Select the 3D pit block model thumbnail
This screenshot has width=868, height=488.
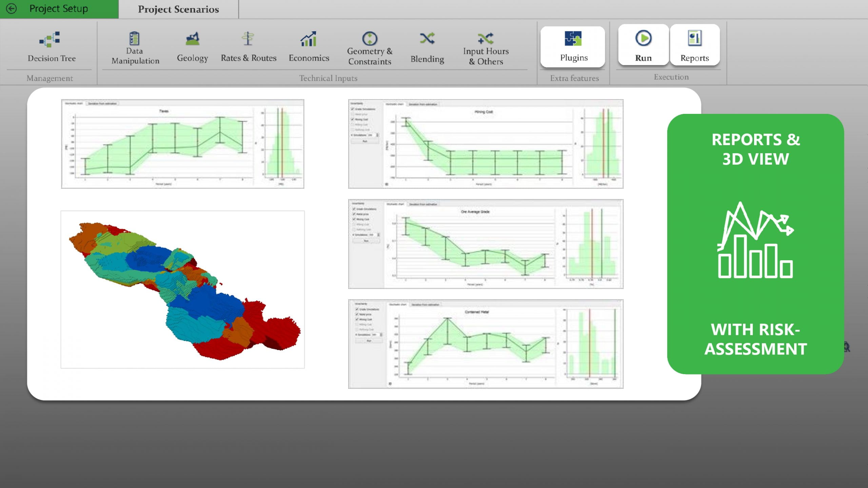click(182, 289)
